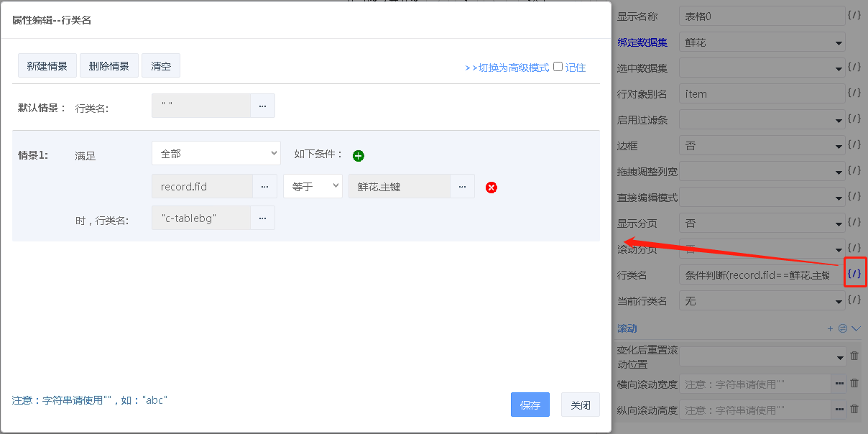Save with the 保存 button
Image resolution: width=868 pixels, height=434 pixels.
(530, 405)
